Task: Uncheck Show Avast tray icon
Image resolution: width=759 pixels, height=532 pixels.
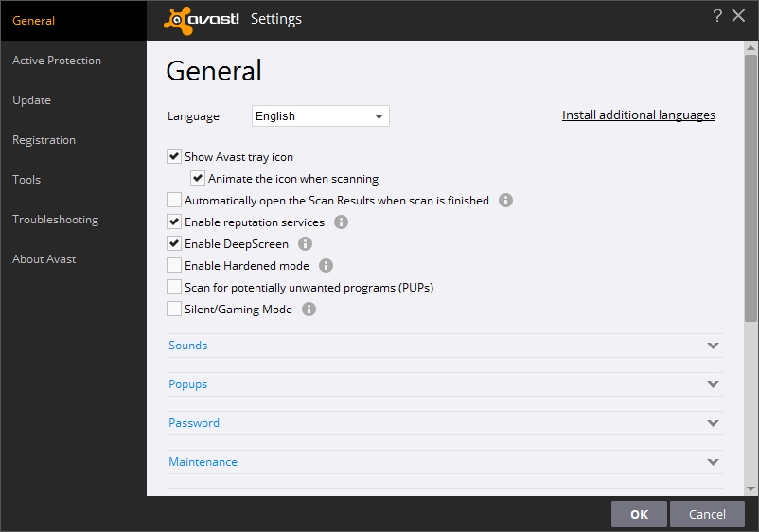Action: pos(174,157)
